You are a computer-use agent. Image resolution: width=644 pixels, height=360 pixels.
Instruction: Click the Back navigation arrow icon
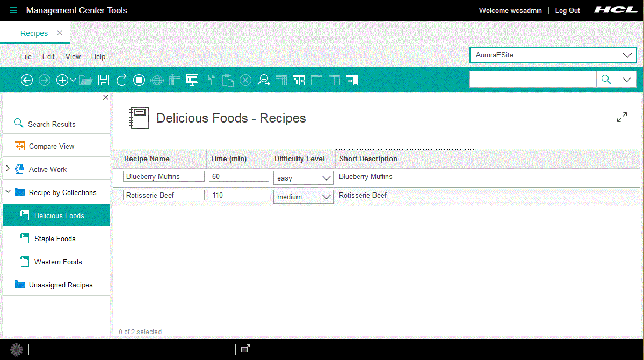tap(27, 80)
